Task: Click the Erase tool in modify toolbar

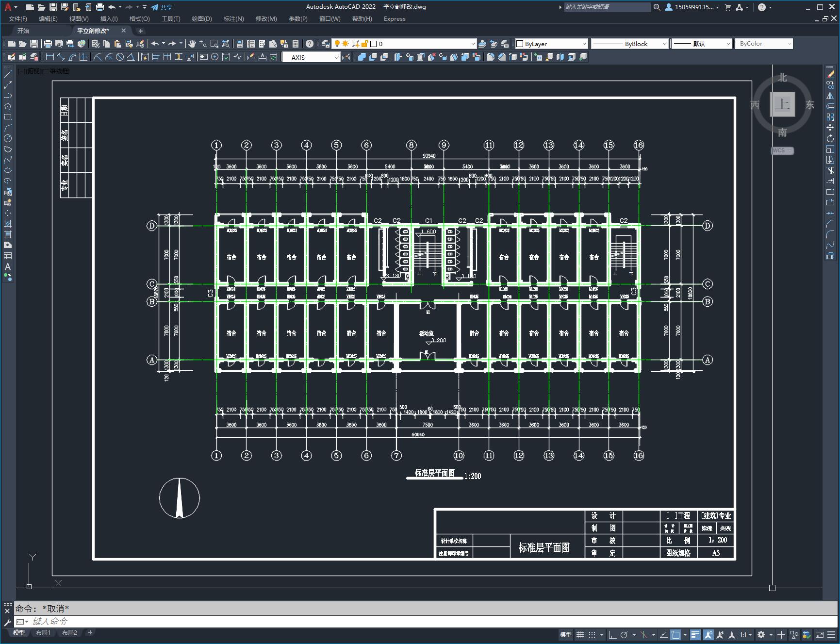Action: (830, 74)
